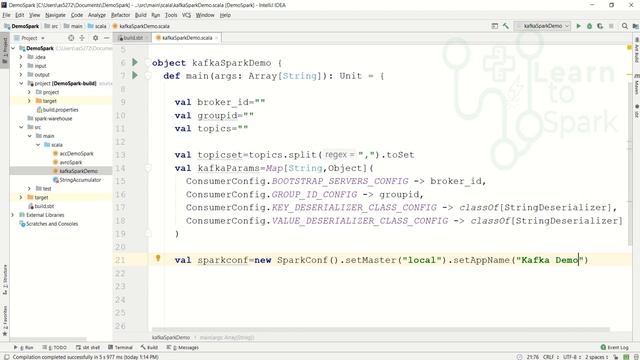Collapse the DemoSpark root node

pos(13,48)
